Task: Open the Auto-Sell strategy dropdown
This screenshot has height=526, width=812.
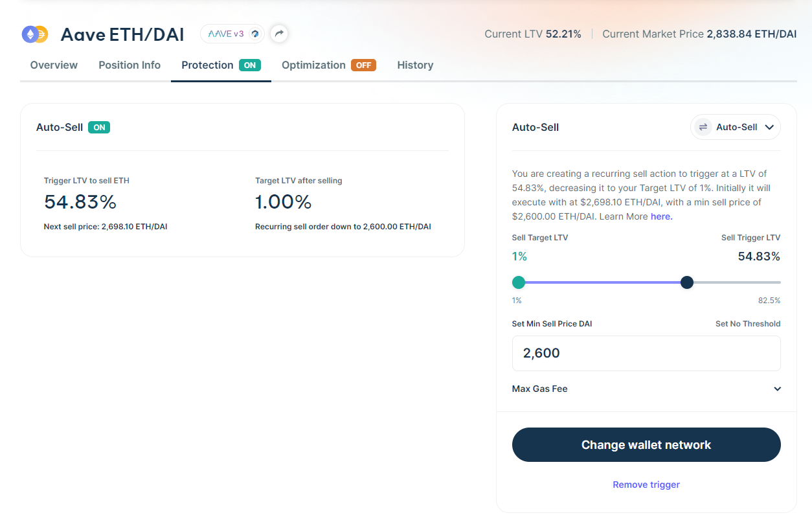Action: point(736,127)
